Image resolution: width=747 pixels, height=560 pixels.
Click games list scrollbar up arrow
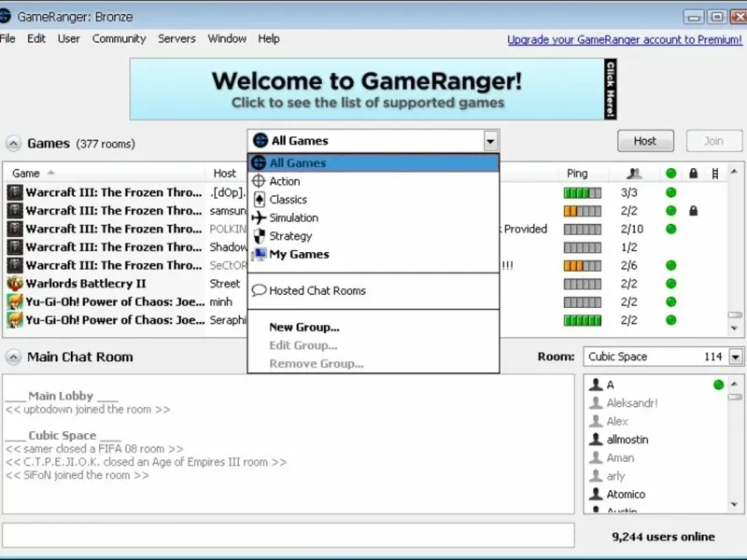click(x=734, y=172)
